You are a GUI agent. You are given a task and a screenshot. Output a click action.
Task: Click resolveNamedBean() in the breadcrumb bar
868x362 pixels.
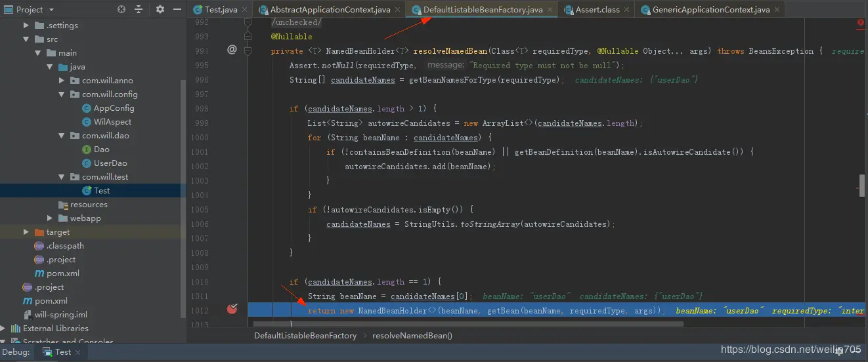tap(412, 335)
